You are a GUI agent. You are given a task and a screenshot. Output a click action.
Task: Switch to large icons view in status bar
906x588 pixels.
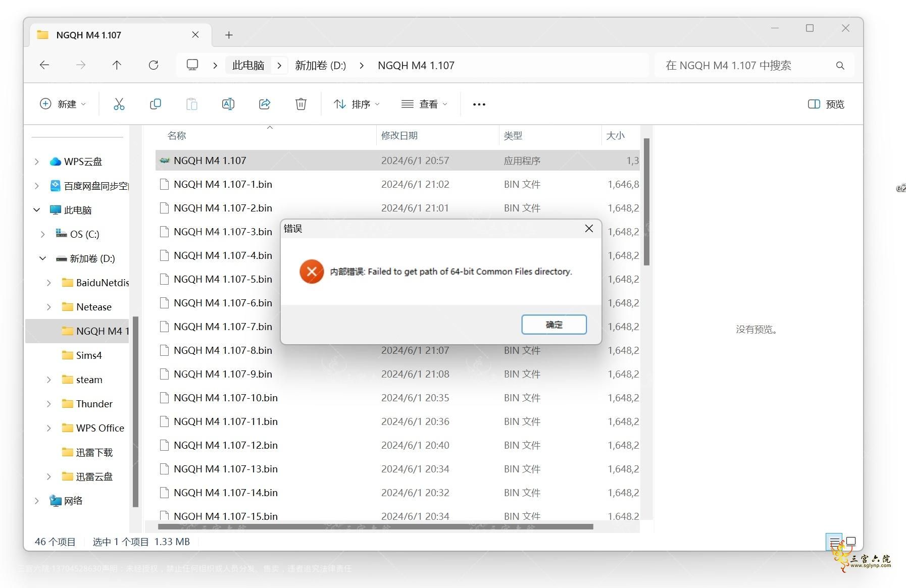pyautogui.click(x=851, y=541)
